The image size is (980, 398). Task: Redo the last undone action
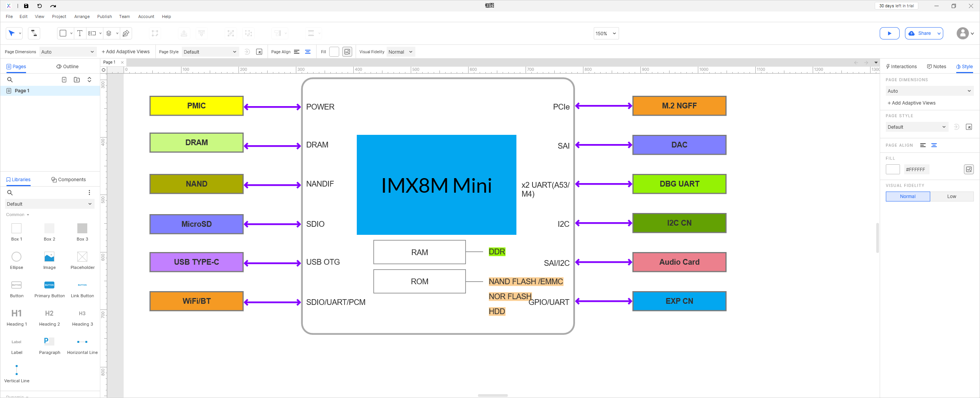pyautogui.click(x=53, y=6)
